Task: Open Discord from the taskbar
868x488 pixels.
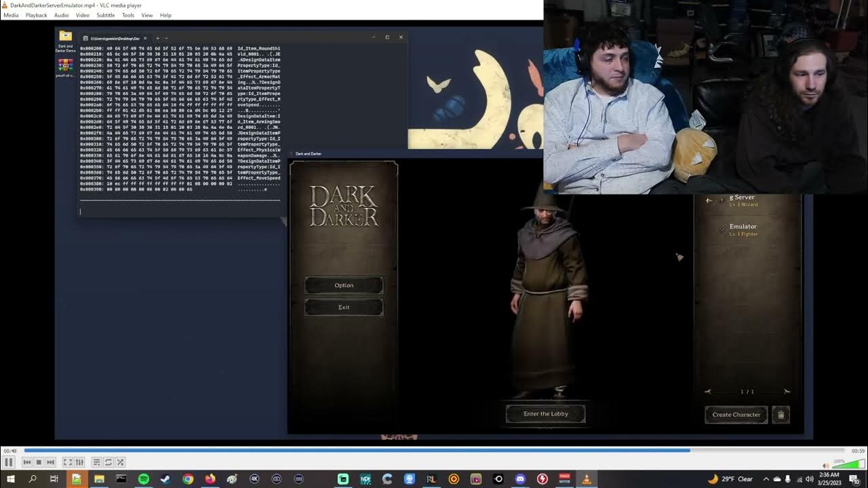Action: click(520, 479)
